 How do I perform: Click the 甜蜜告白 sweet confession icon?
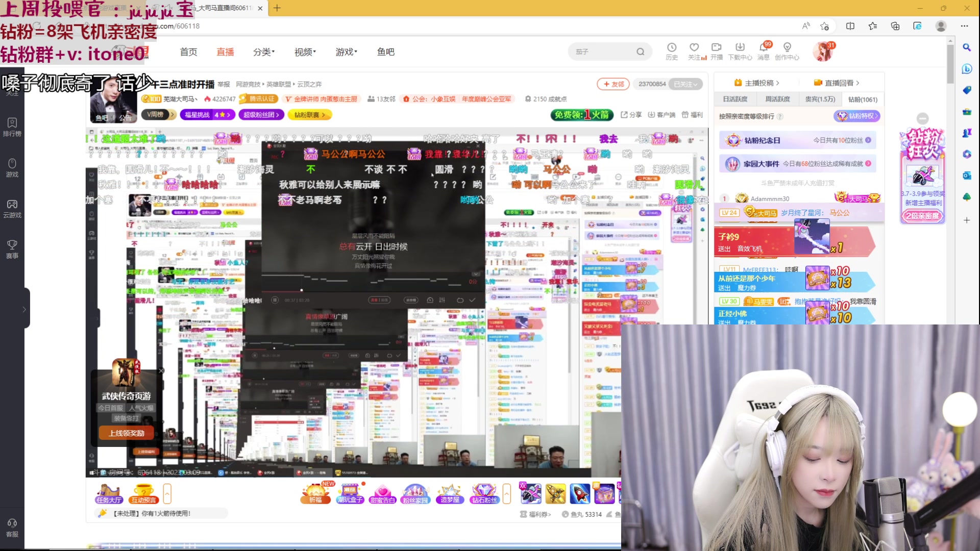coord(383,494)
